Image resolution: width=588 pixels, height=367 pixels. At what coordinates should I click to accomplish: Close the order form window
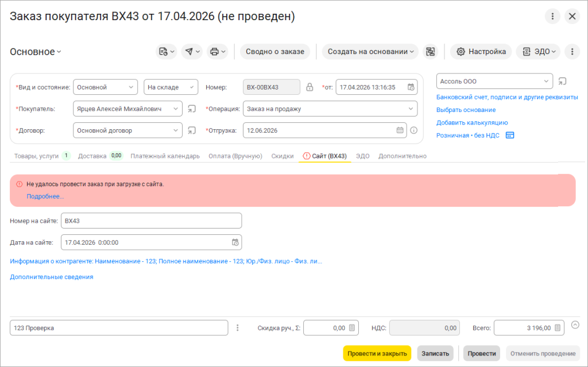(x=572, y=17)
